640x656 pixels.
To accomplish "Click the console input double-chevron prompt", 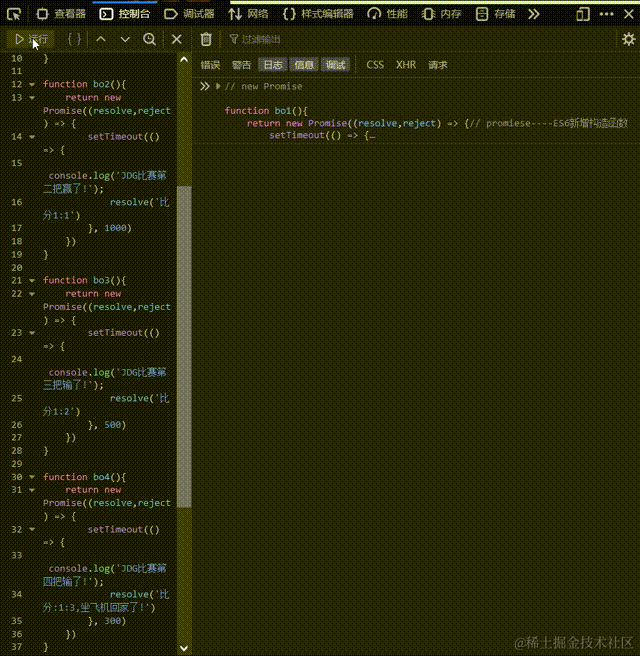I will (204, 86).
